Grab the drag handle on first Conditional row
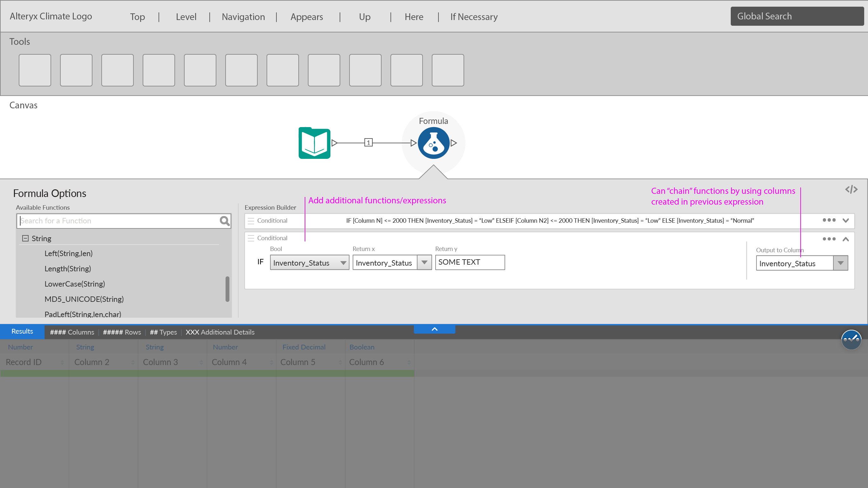Screen dimensions: 868x488 point(251,221)
